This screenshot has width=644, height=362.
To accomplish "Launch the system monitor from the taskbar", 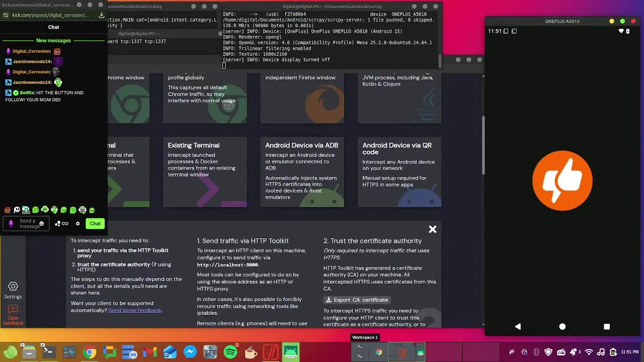I will (69, 352).
